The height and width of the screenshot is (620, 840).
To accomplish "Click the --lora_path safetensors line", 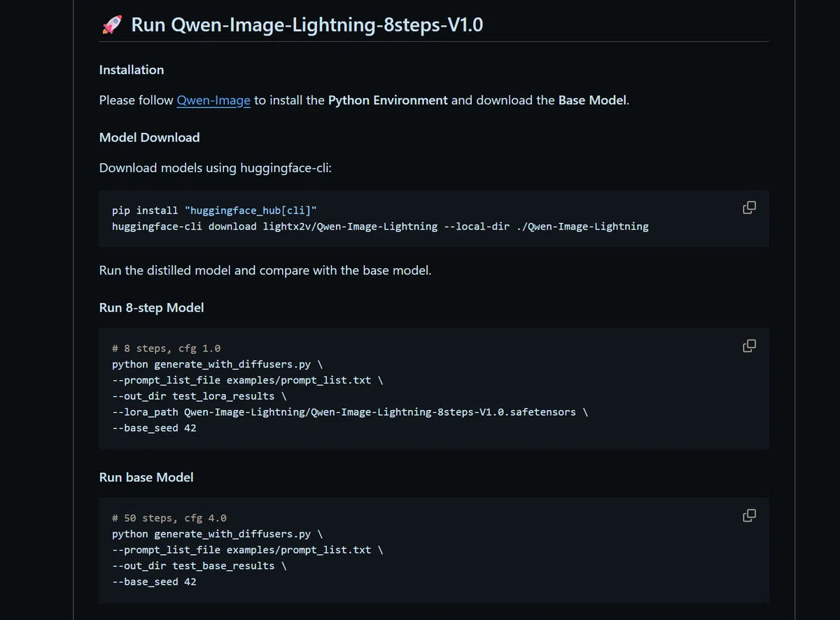I will coord(349,412).
